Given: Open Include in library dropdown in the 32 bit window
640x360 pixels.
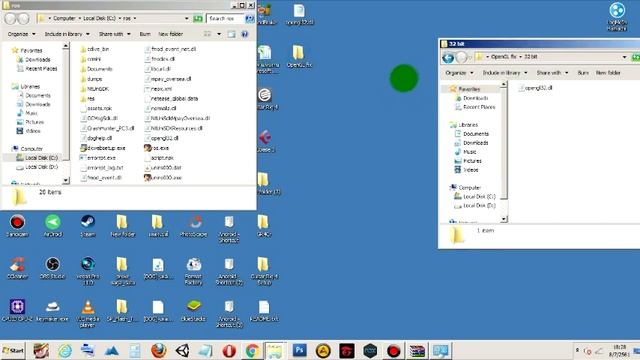Looking at the screenshot, I should coord(505,73).
